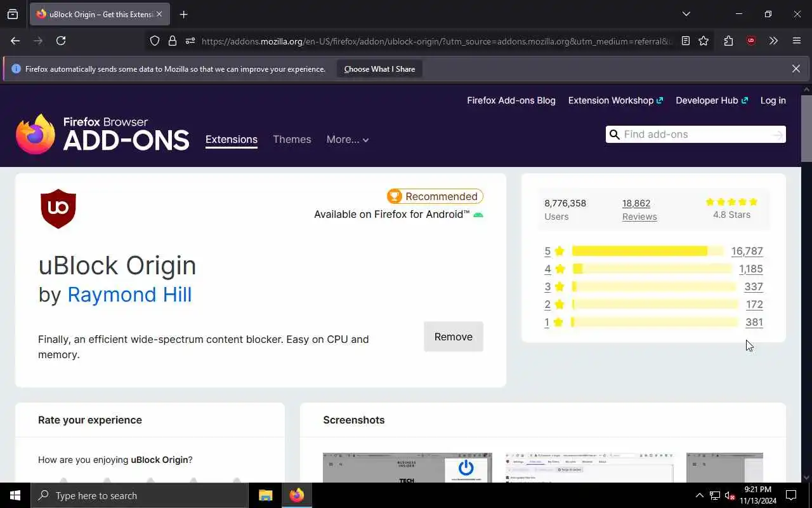This screenshot has width=812, height=508.
Task: Select the Extensions navigation tab
Action: (x=232, y=140)
